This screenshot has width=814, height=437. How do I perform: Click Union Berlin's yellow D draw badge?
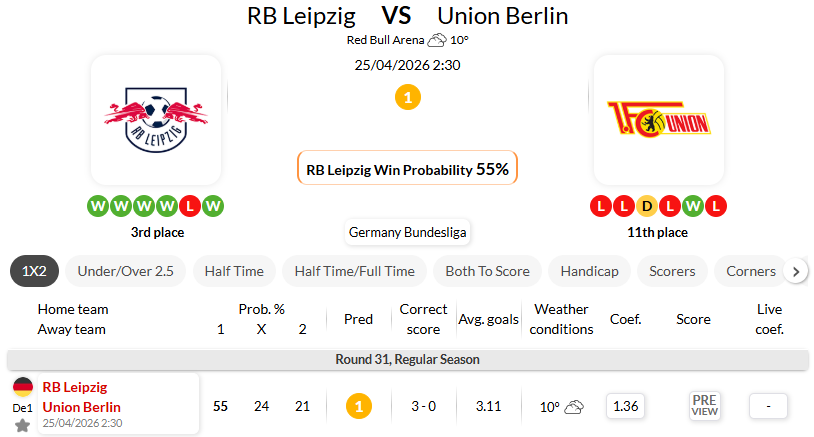[647, 207]
